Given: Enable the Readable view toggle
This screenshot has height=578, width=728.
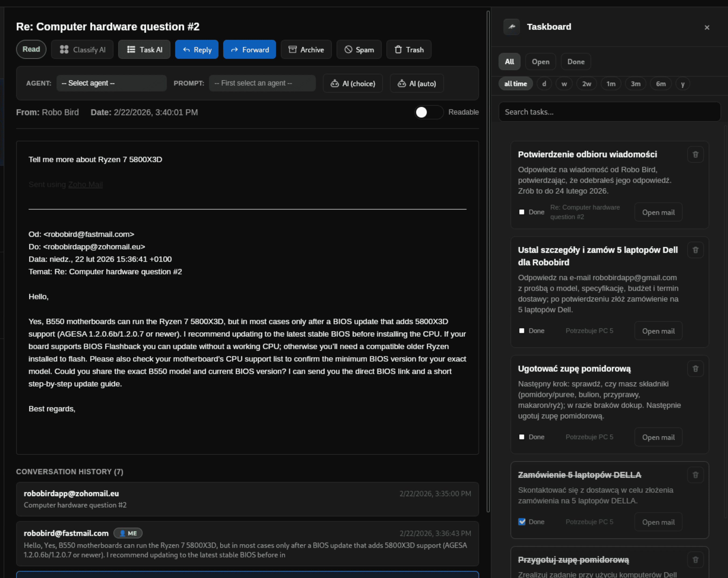Looking at the screenshot, I should click(x=429, y=112).
